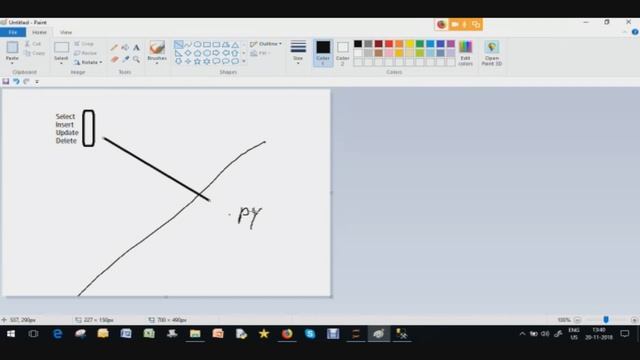
Task: Open Firefox from the taskbar
Action: pos(287,334)
